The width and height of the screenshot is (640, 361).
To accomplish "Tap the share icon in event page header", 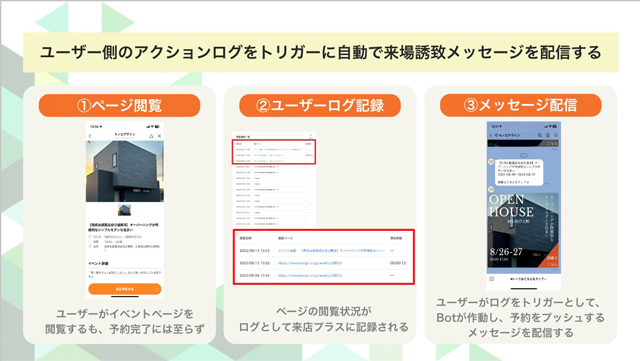I will tap(151, 136).
